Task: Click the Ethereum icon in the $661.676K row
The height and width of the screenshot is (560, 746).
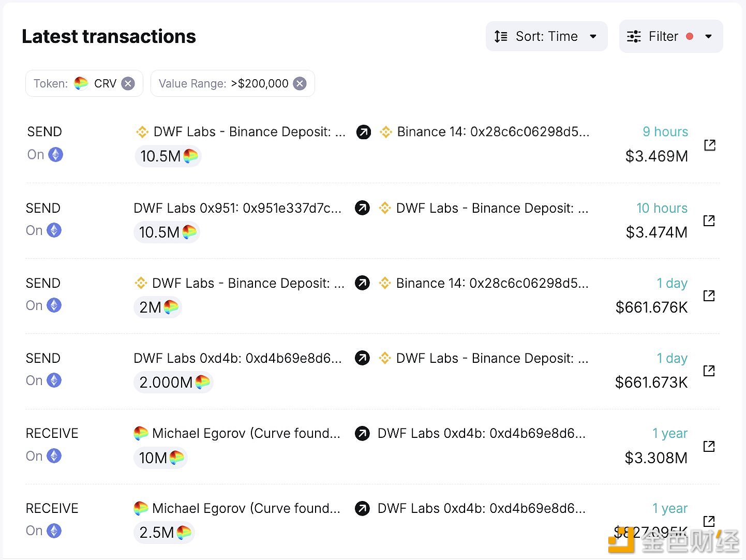Action: coord(54,305)
